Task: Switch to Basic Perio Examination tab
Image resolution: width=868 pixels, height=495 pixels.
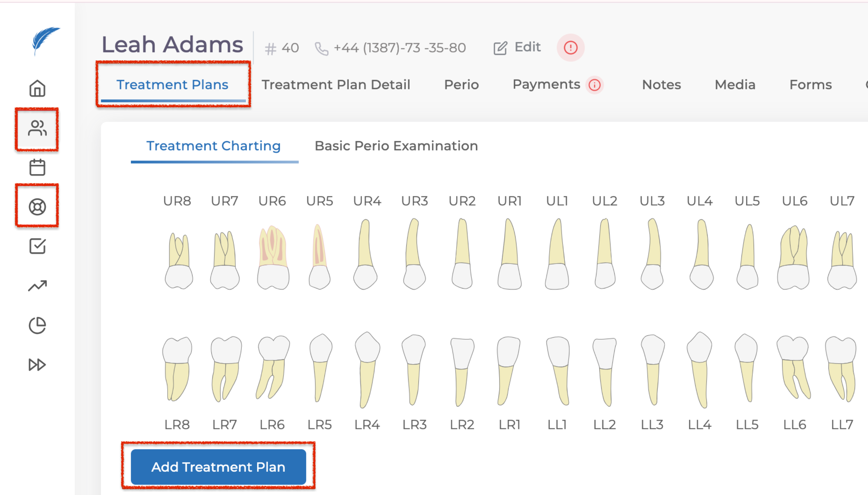Action: [x=396, y=146]
